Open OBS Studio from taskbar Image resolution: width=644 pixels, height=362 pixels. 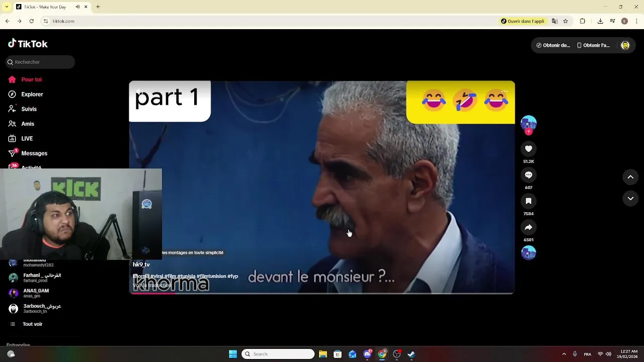click(x=396, y=354)
